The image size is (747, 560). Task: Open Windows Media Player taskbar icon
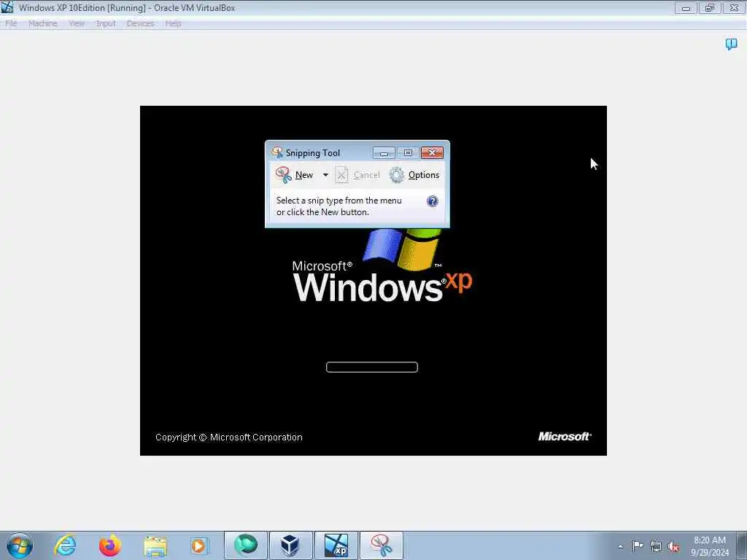198,546
